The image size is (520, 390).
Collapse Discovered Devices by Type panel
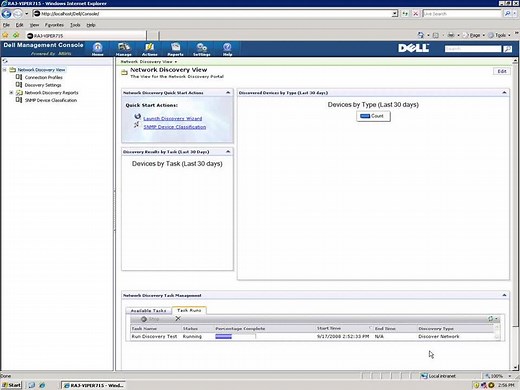tap(504, 93)
